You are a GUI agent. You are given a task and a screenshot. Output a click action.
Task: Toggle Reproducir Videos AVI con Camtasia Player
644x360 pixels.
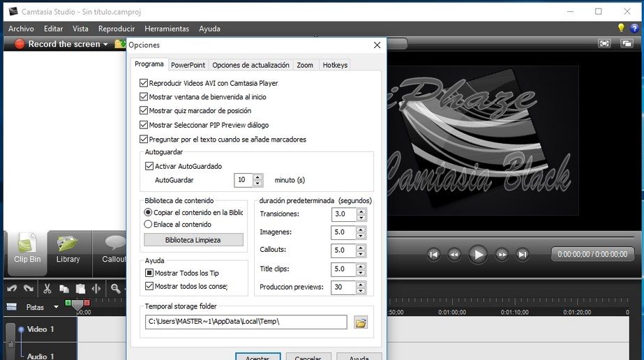[143, 83]
